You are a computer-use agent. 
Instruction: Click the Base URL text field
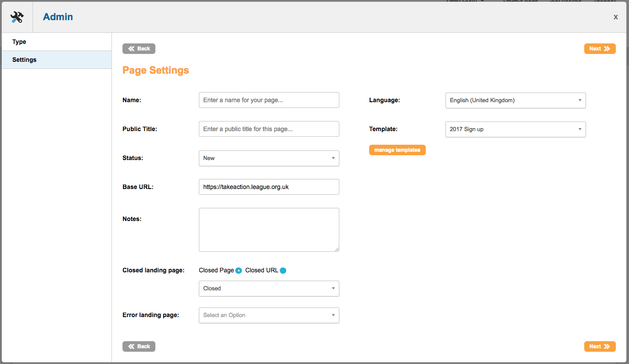click(269, 187)
